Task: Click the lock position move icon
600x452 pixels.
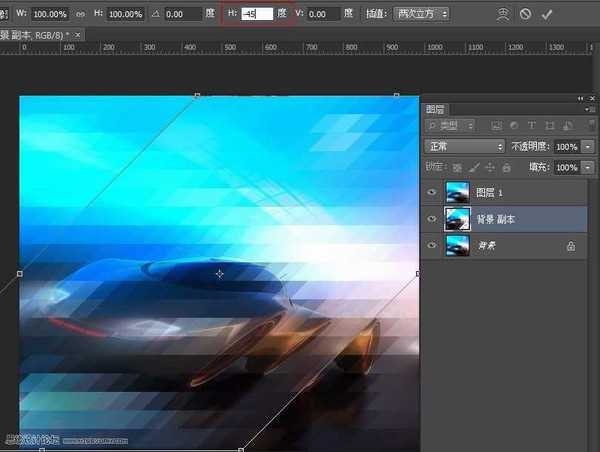Action: pyautogui.click(x=489, y=167)
